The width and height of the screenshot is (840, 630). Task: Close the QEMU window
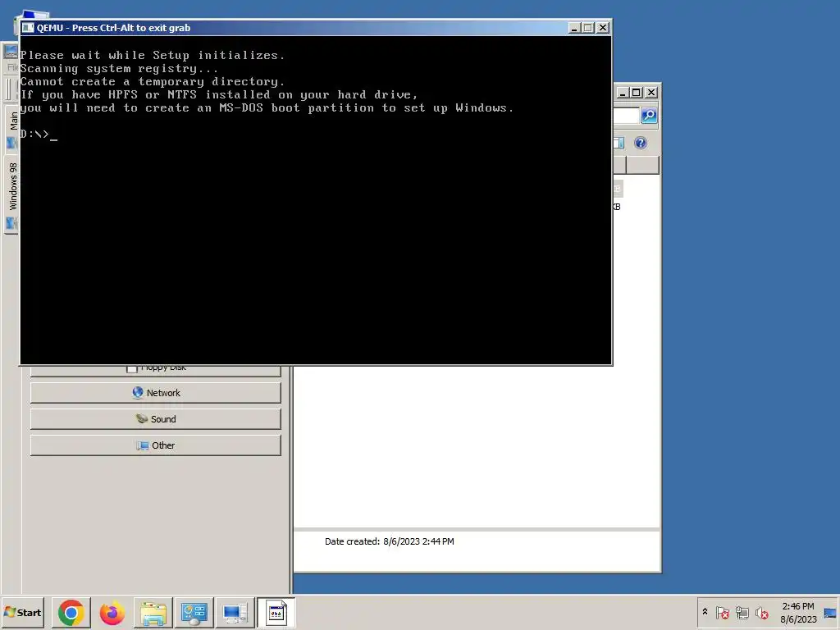[x=603, y=28]
